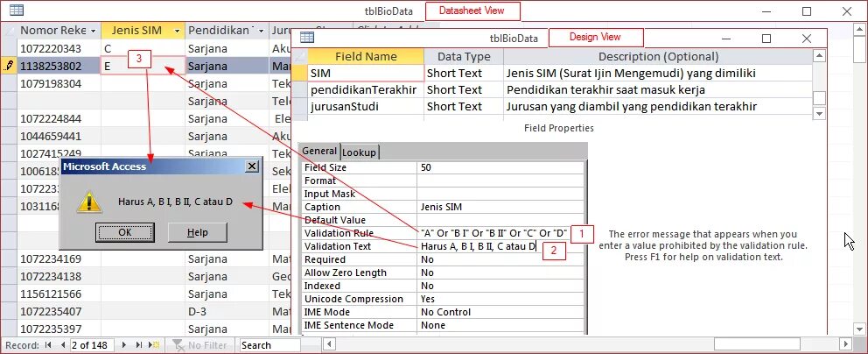
Task: Click the Field Size value 50
Action: pyautogui.click(x=500, y=167)
